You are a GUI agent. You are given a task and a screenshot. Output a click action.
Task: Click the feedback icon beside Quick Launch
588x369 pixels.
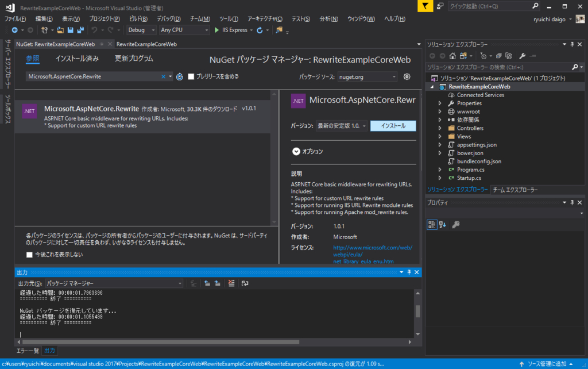point(440,6)
